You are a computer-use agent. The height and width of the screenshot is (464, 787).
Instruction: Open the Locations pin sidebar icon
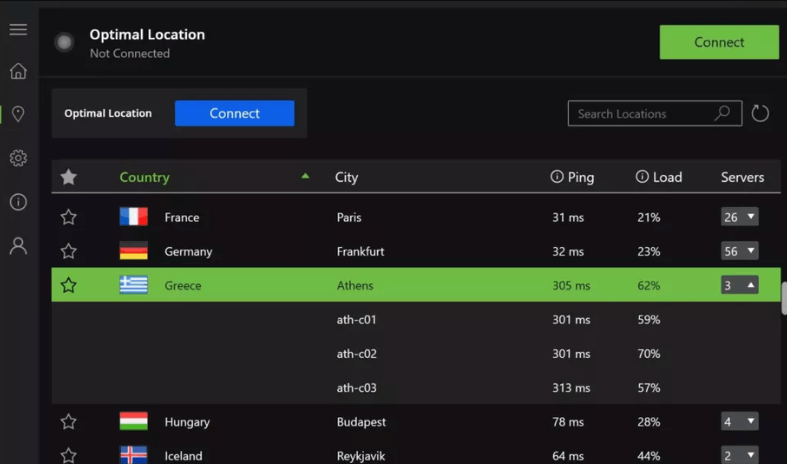pos(18,114)
